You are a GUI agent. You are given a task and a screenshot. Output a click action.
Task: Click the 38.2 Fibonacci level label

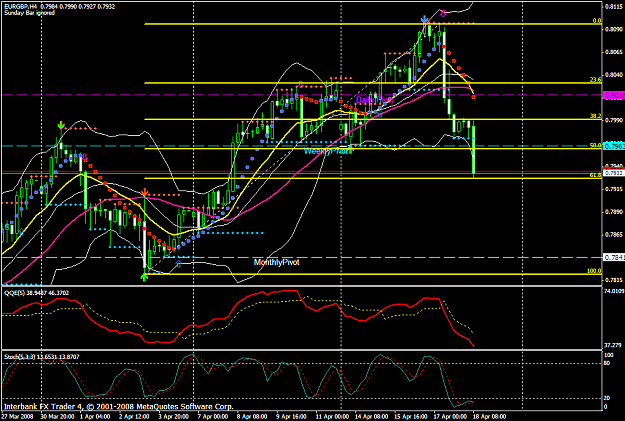tap(596, 116)
